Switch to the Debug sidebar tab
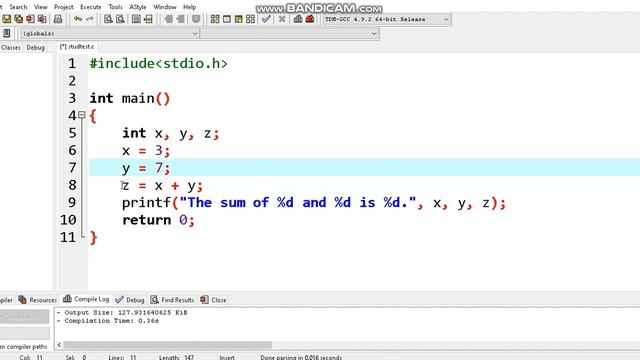Screen dimensions: 640x360 point(36,47)
